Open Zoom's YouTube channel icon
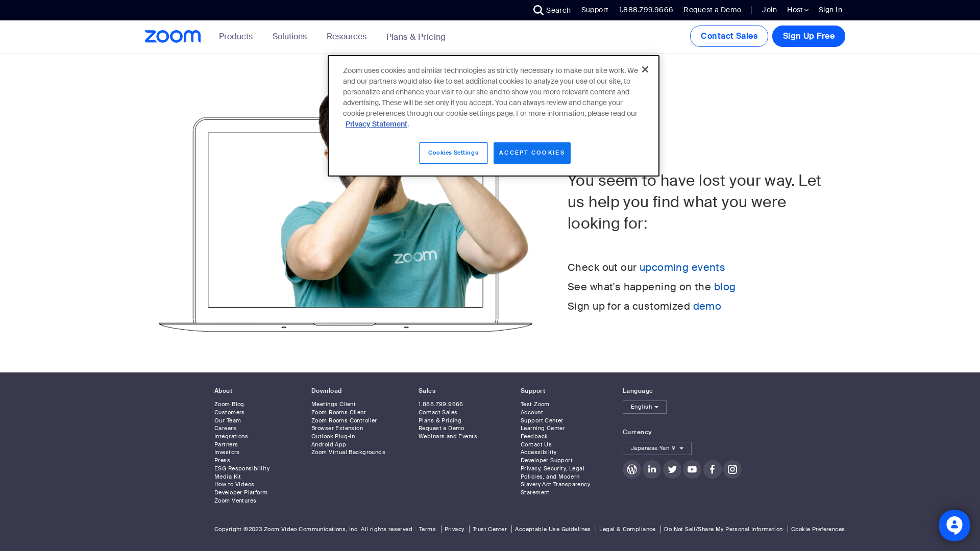 pyautogui.click(x=692, y=469)
